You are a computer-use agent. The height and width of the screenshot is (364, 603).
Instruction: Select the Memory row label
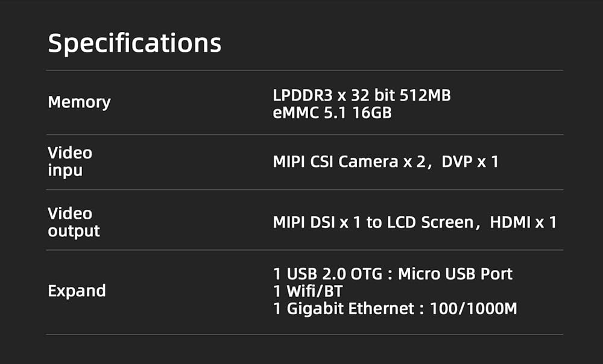click(x=79, y=102)
